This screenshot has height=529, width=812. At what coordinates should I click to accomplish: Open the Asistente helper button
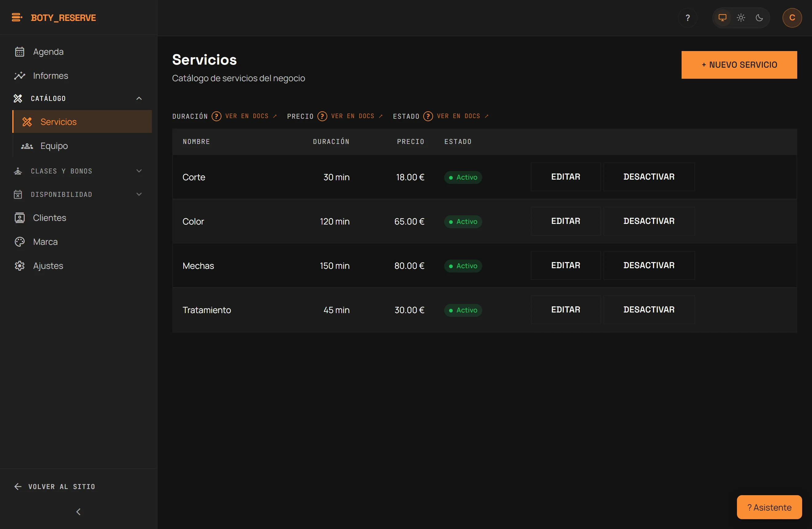pos(769,507)
